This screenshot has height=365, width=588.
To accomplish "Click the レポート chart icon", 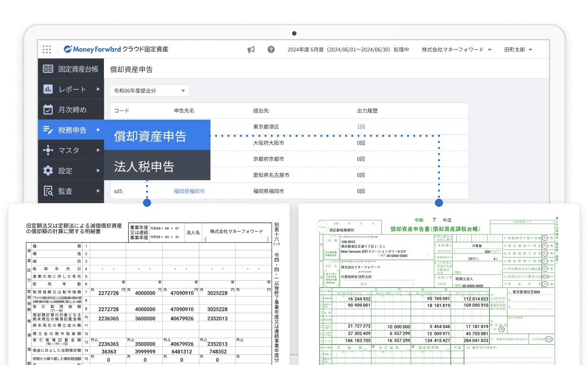I will pyautogui.click(x=48, y=89).
